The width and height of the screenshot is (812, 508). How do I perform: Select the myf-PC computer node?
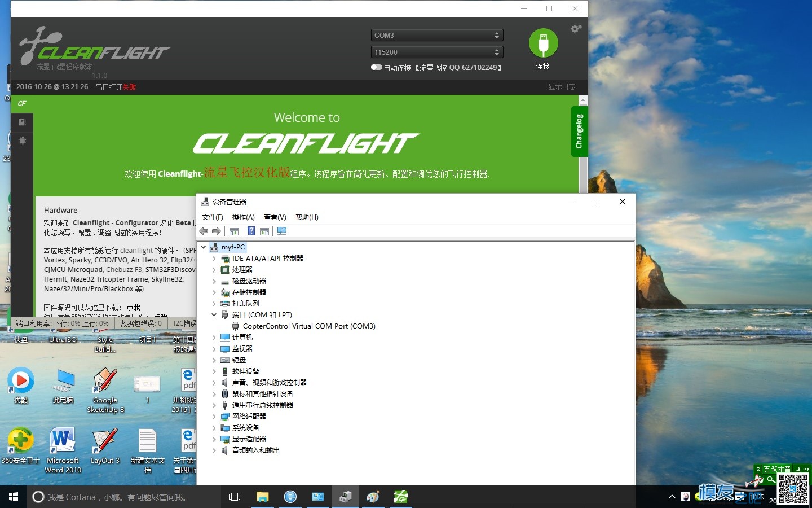coord(233,247)
